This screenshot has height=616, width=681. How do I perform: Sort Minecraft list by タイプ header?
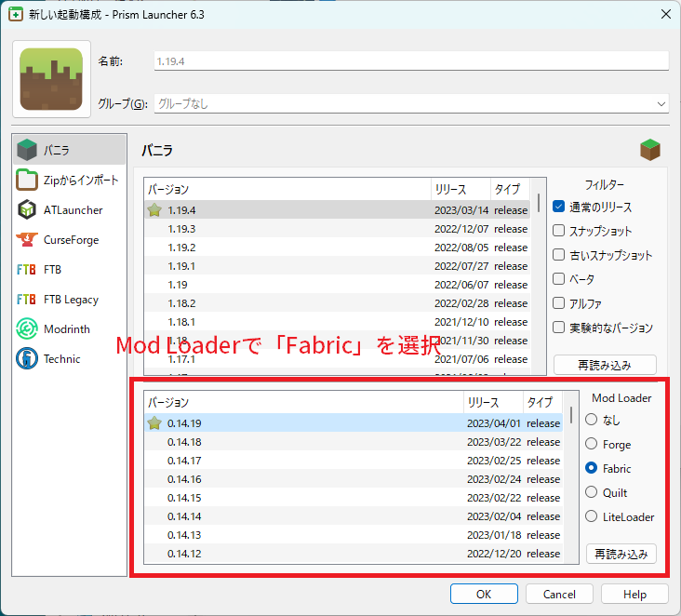click(511, 189)
